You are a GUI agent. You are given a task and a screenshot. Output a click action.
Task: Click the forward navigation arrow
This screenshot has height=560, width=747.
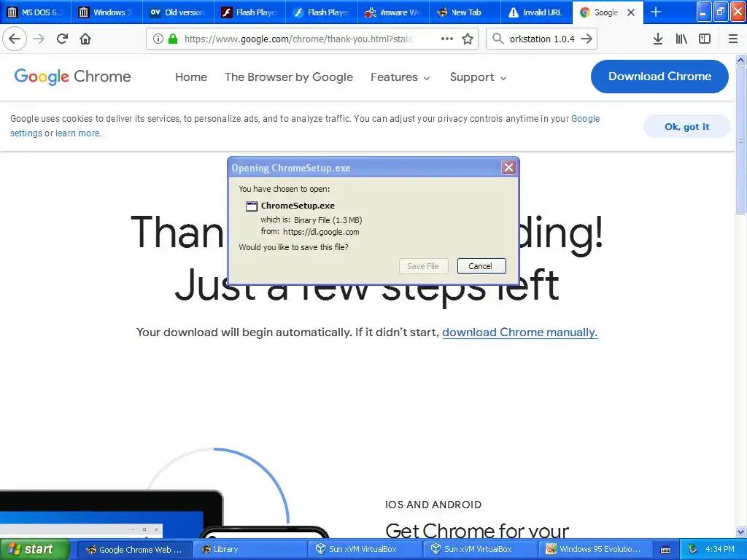(39, 39)
